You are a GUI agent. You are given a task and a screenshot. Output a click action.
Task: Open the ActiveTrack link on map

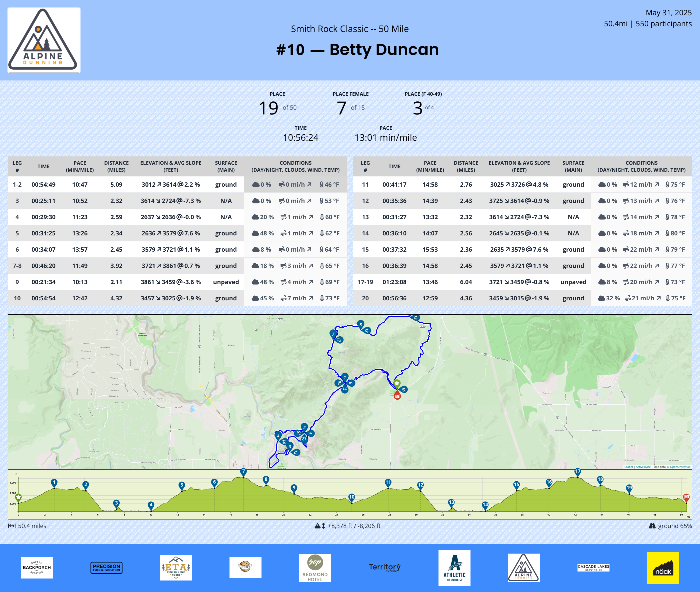(x=643, y=467)
